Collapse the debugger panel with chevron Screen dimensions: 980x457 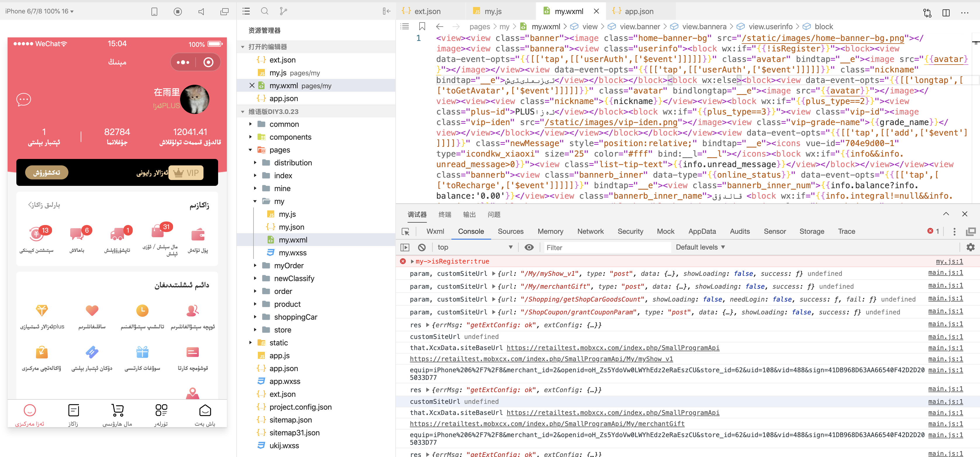coord(946,214)
